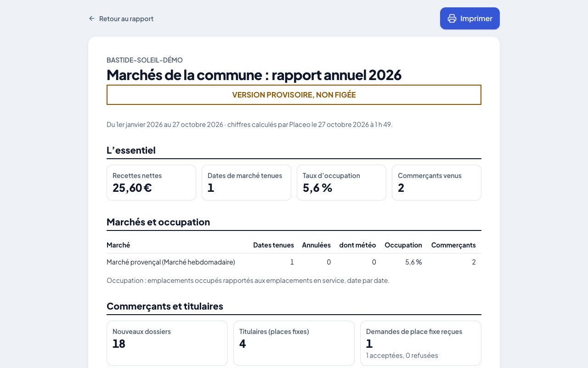
Task: Click the period line starting Du 1er janvier 2026
Action: click(x=249, y=124)
